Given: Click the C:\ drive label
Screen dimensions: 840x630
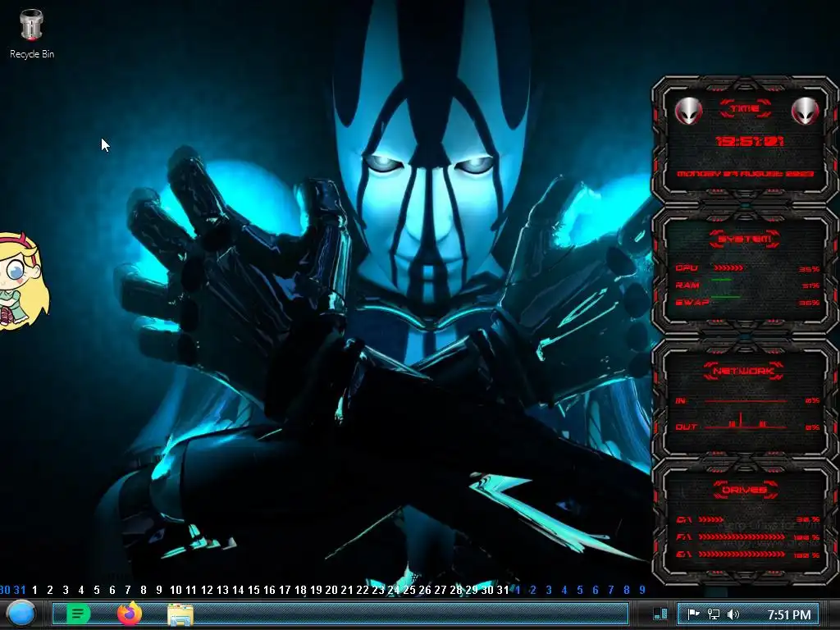Looking at the screenshot, I should click(684, 519).
